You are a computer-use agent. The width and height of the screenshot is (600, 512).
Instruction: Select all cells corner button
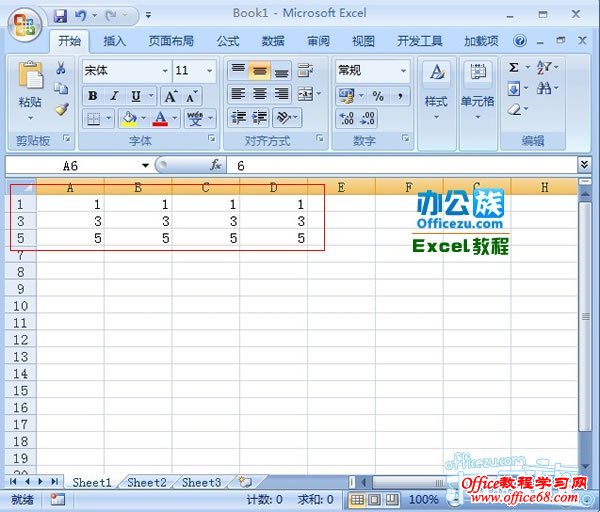[x=22, y=187]
